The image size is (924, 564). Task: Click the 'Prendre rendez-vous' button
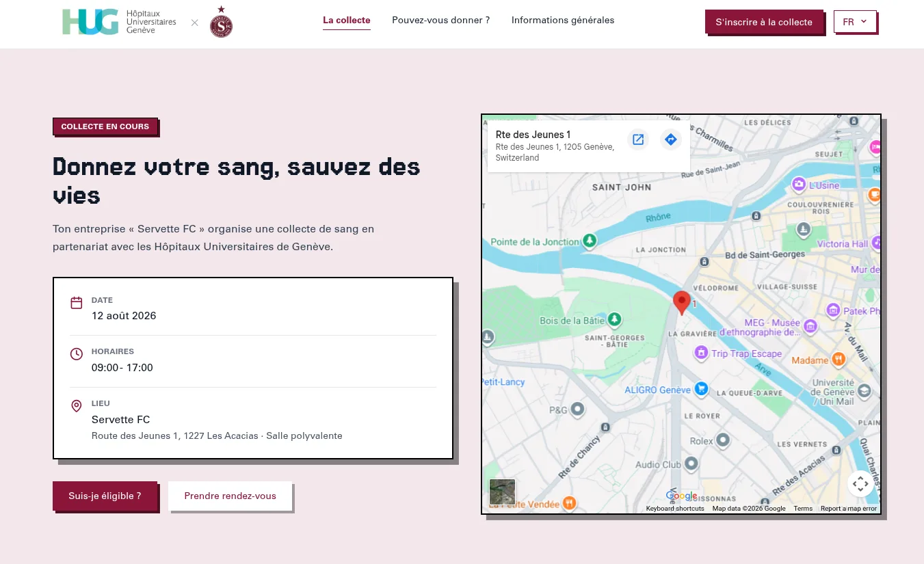tap(230, 496)
